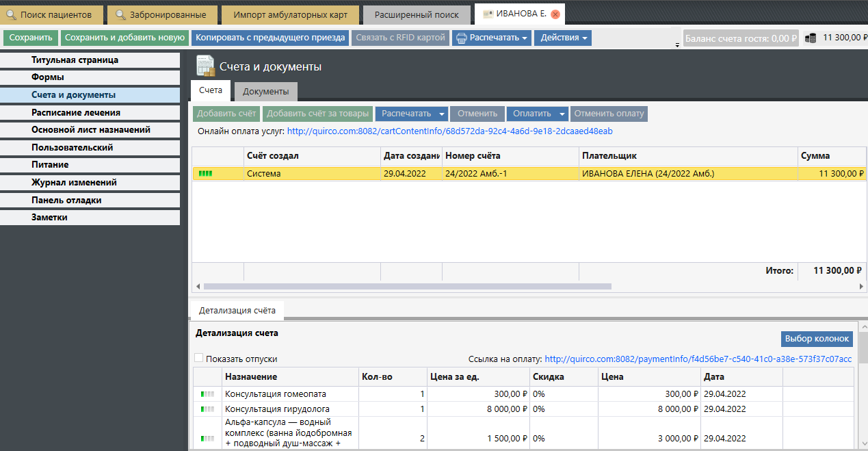Close the ИВАНОВА Е. patient tab
The height and width of the screenshot is (451, 868).
(555, 14)
